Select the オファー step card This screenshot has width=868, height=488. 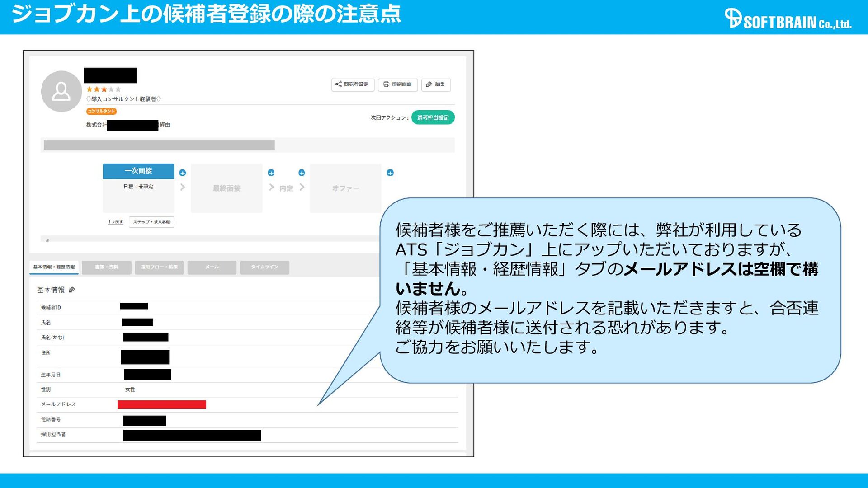(x=345, y=188)
